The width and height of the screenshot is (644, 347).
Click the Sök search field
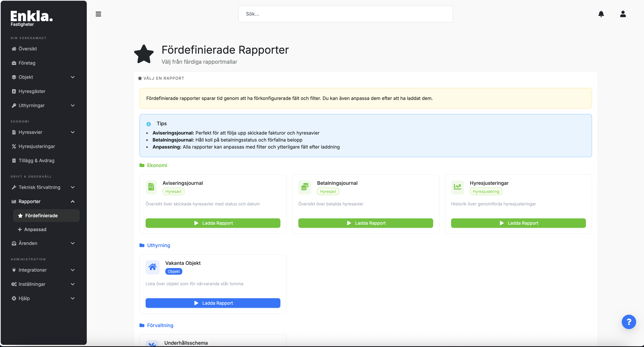click(345, 14)
